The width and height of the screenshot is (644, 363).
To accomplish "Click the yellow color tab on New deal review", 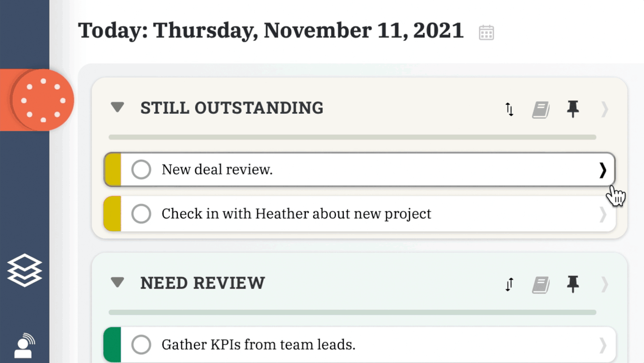I will (x=114, y=169).
